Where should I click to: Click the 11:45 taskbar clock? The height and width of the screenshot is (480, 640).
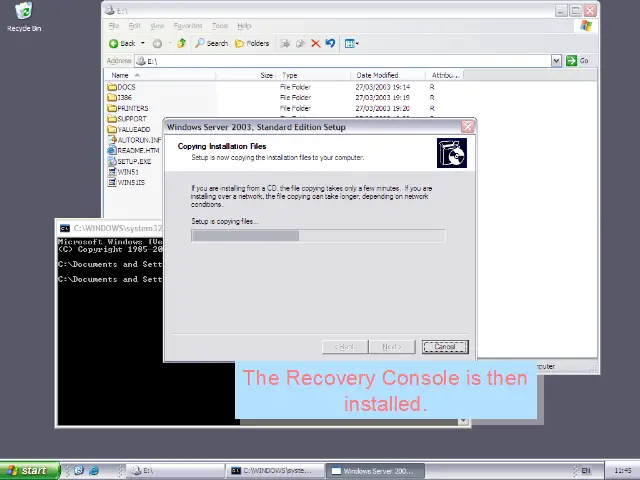pyautogui.click(x=622, y=471)
